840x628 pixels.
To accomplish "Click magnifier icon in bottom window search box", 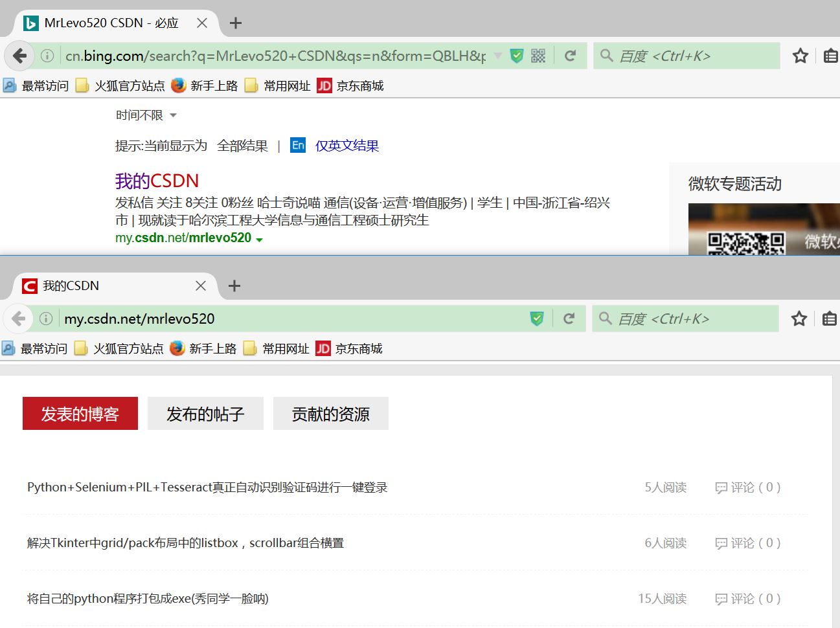I will click(x=606, y=319).
